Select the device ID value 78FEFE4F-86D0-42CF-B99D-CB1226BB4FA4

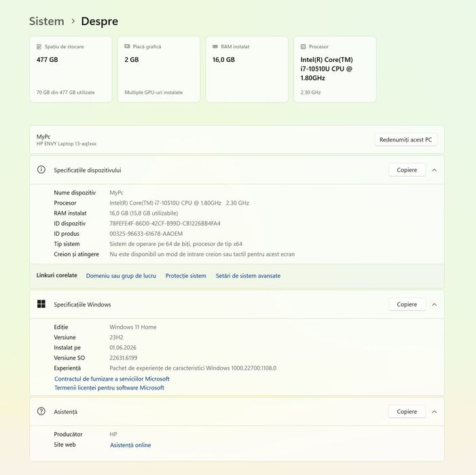pyautogui.click(x=165, y=224)
